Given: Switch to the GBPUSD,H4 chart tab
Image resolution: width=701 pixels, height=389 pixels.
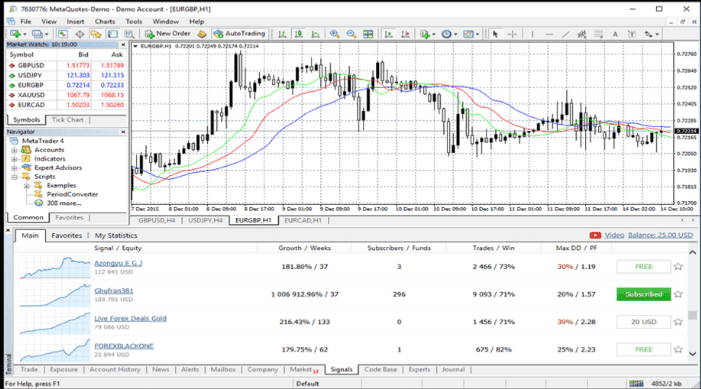Looking at the screenshot, I should [157, 220].
